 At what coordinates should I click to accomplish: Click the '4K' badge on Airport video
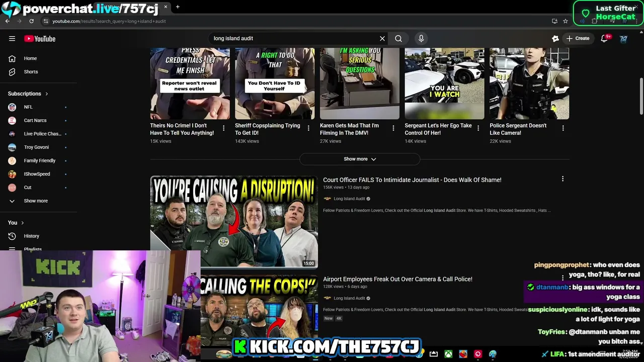(x=339, y=319)
